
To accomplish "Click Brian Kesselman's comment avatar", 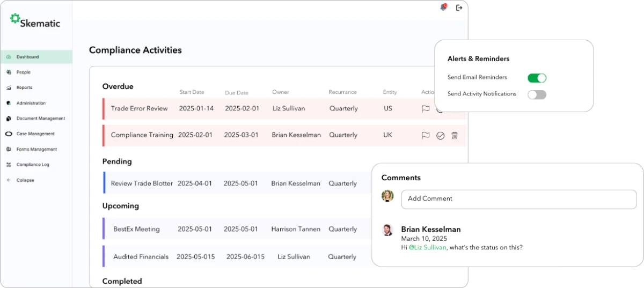I will click(x=387, y=230).
